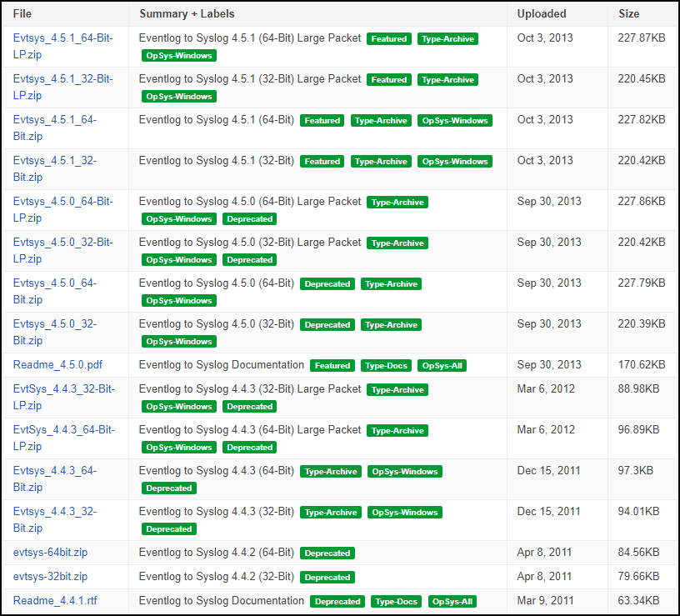Viewport: 680px width, 616px height.
Task: Click the File column header
Action: [22, 14]
